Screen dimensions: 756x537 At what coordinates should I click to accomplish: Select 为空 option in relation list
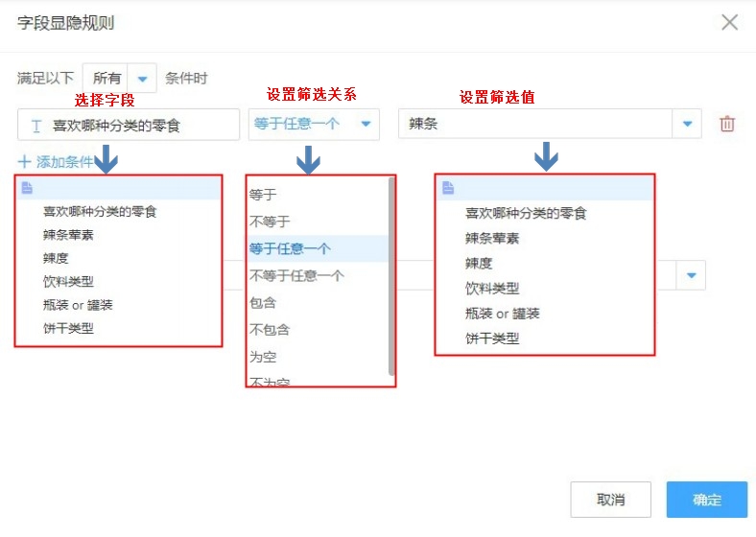coord(263,356)
